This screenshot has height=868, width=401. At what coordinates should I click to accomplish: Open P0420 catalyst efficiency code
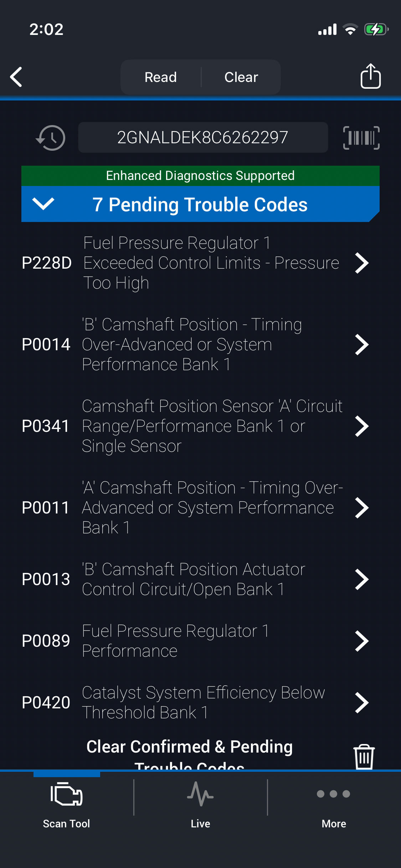(x=361, y=703)
